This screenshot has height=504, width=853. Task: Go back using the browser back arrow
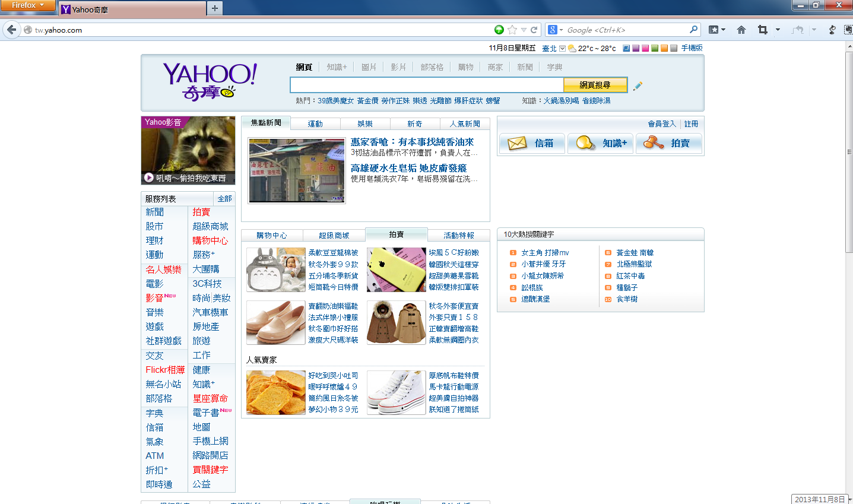click(11, 30)
